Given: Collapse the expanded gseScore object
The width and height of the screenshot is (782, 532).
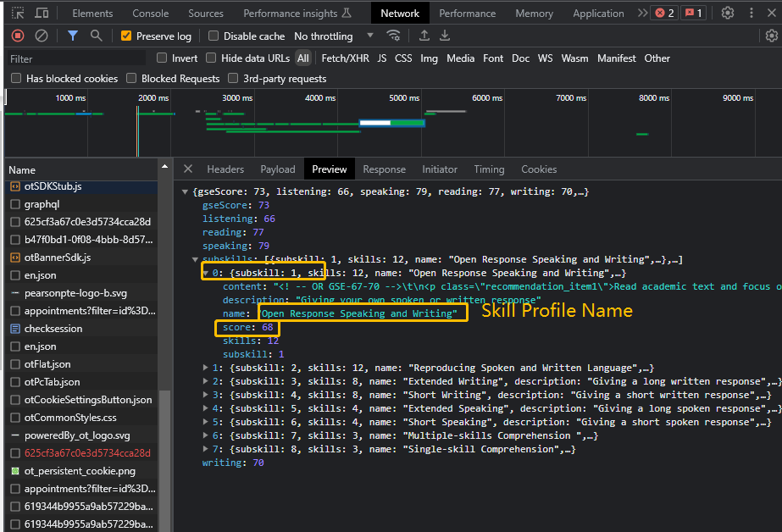Looking at the screenshot, I should point(185,191).
